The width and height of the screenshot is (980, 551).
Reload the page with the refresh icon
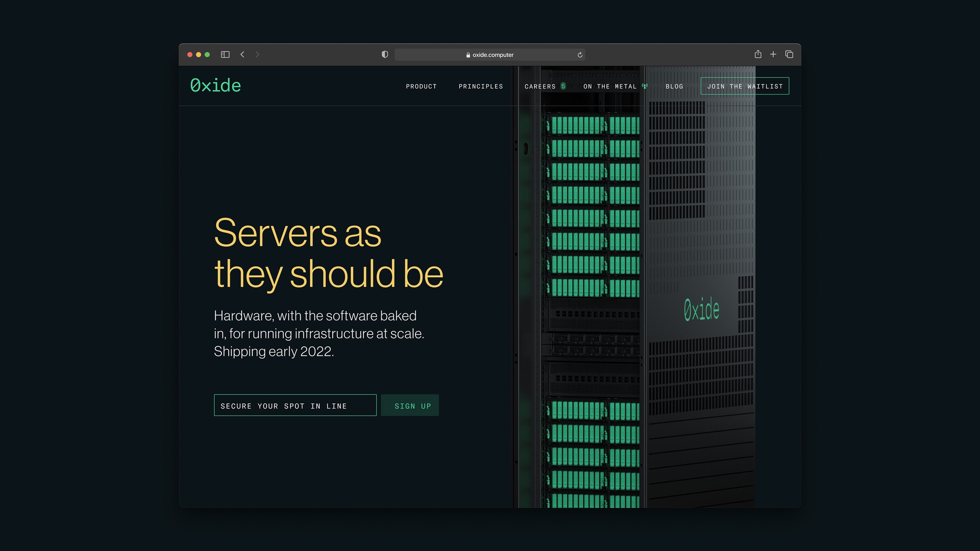(x=580, y=55)
